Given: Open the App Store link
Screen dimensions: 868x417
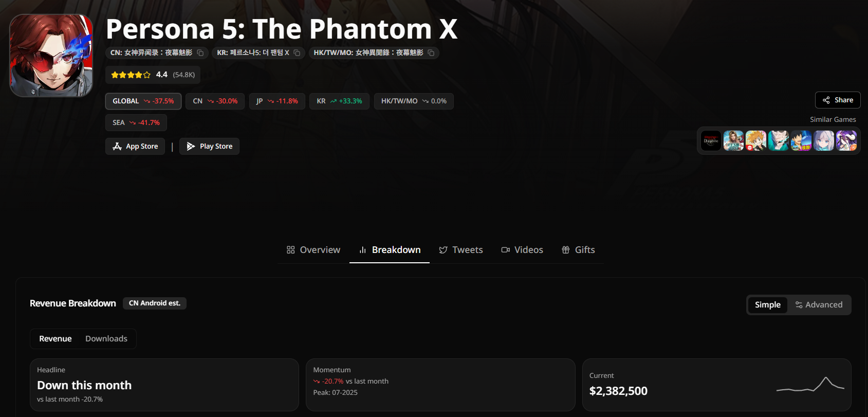Looking at the screenshot, I should (135, 147).
